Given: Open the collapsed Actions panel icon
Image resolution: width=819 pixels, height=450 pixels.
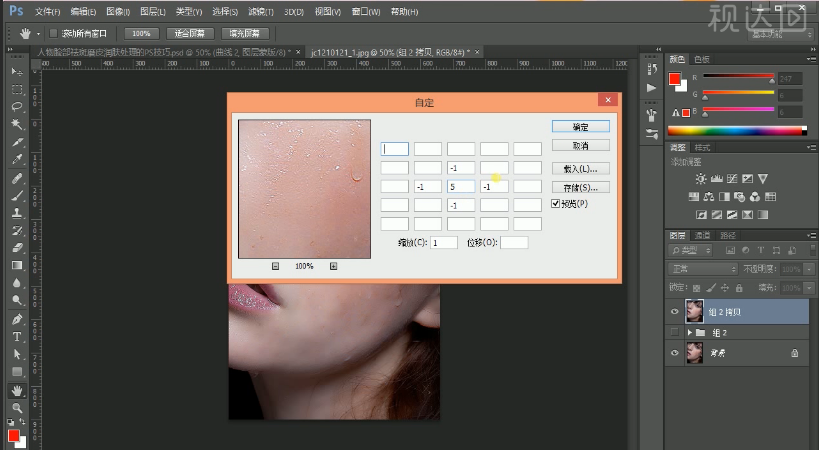Looking at the screenshot, I should (651, 88).
